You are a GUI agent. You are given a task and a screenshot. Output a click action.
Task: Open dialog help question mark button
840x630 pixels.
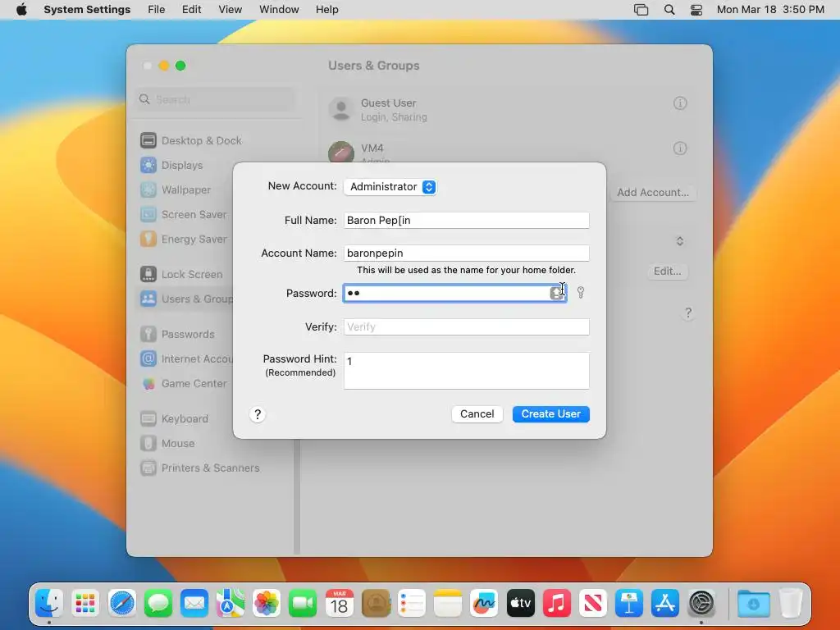pos(258,414)
